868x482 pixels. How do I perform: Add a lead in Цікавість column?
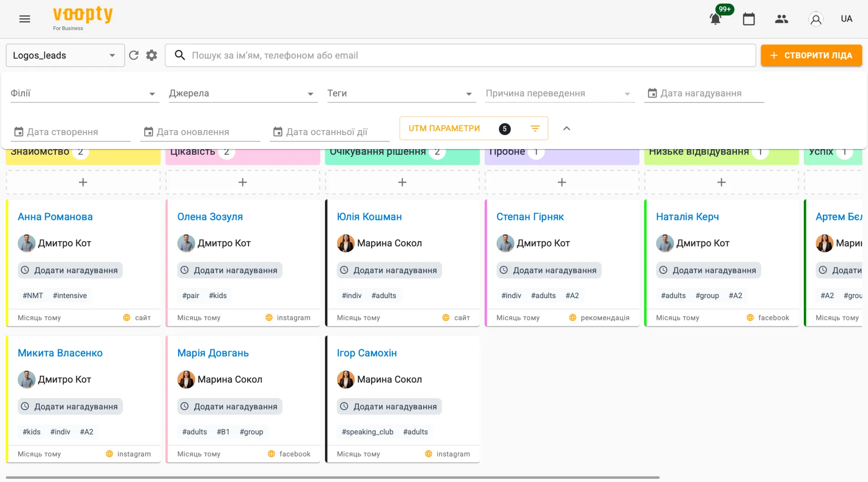243,182
